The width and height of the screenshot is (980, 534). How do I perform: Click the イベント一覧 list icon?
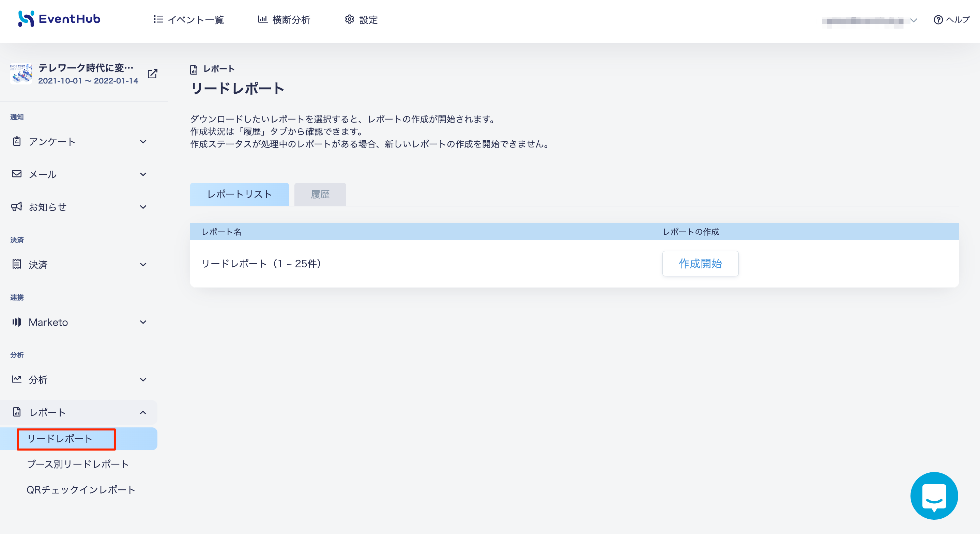click(158, 19)
